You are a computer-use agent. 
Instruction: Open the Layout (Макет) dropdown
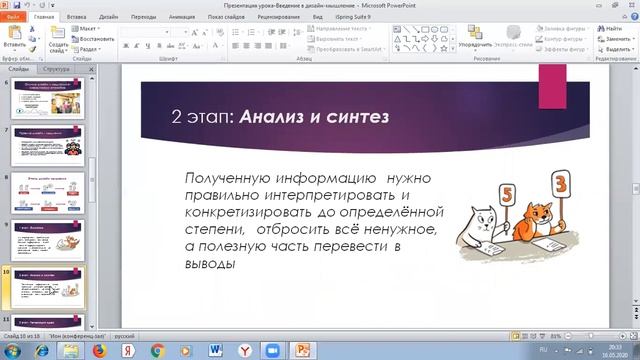coord(86,29)
